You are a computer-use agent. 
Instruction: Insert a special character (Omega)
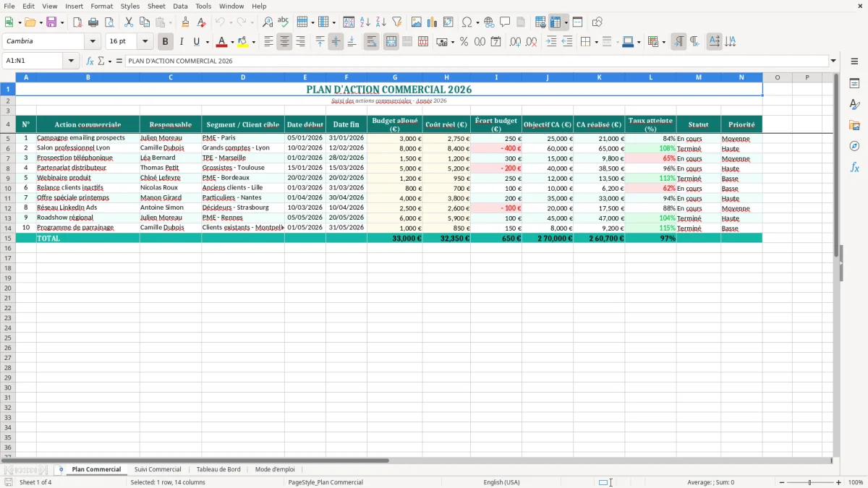click(x=467, y=22)
